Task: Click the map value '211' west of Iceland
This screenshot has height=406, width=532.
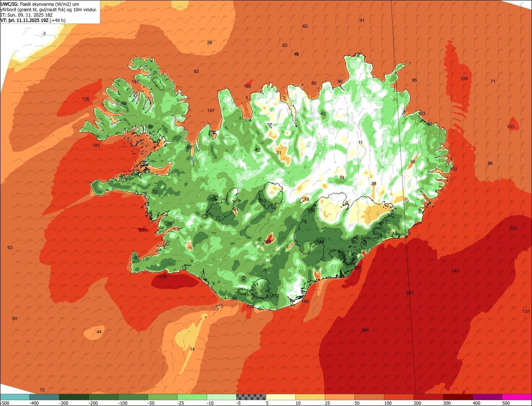Action: [143, 230]
